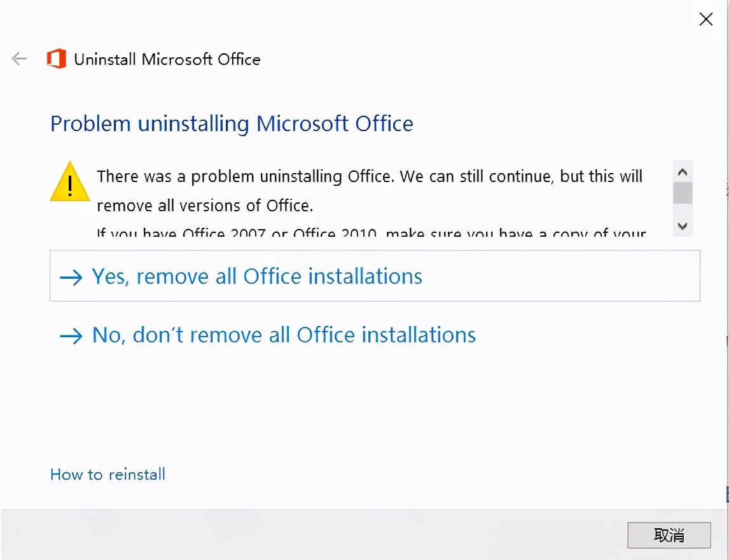Close the uninstall dialog with the X

point(705,19)
